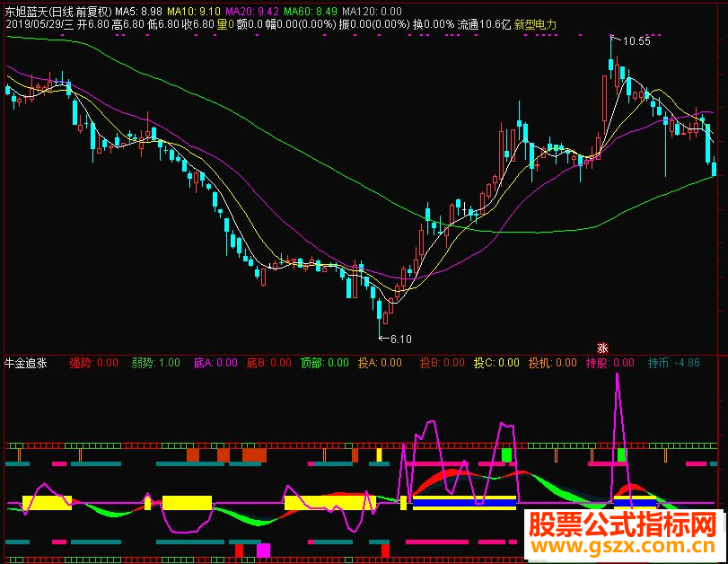
Task: Click the 流通10.6亿 value
Action: tap(484, 24)
